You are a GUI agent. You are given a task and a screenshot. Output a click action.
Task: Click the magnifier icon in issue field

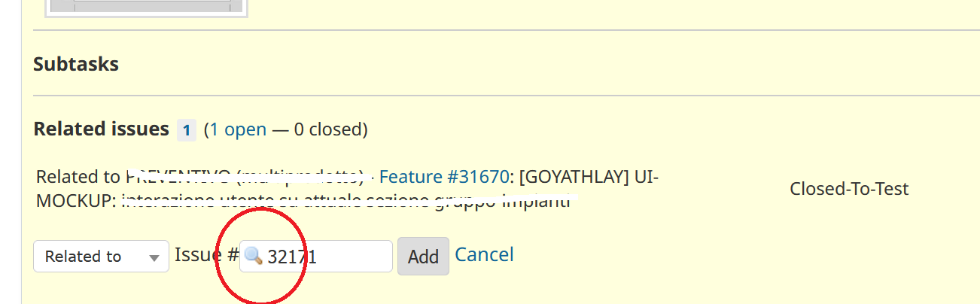pos(253,257)
